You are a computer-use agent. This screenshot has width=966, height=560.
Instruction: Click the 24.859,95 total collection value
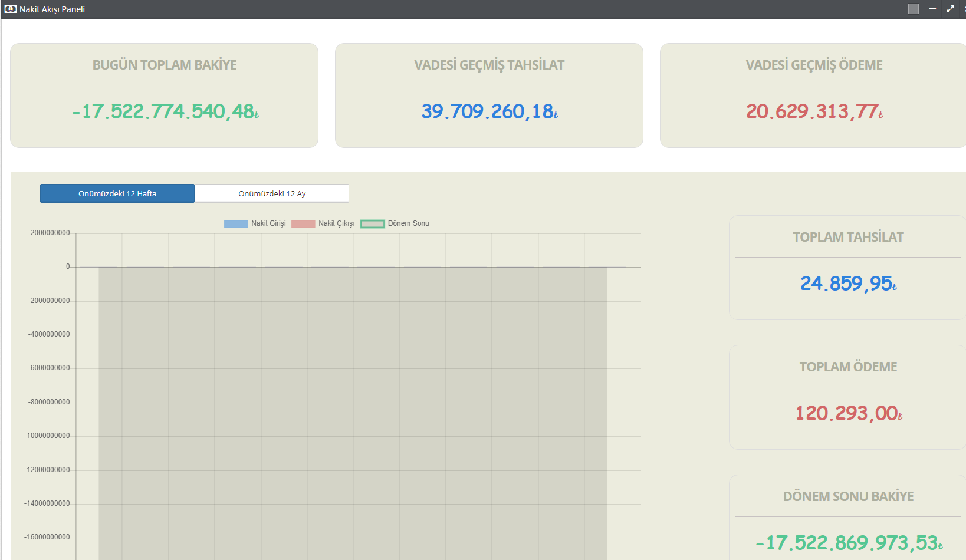click(848, 284)
